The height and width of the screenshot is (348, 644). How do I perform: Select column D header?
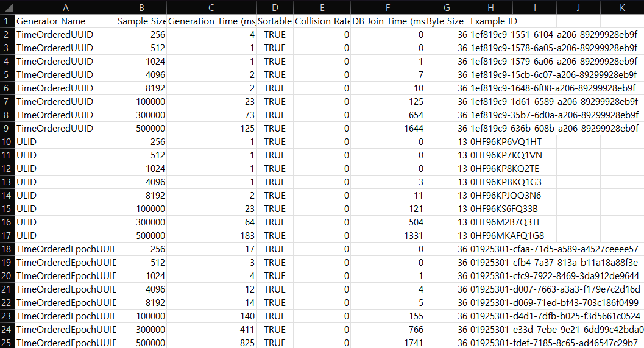click(x=275, y=7)
